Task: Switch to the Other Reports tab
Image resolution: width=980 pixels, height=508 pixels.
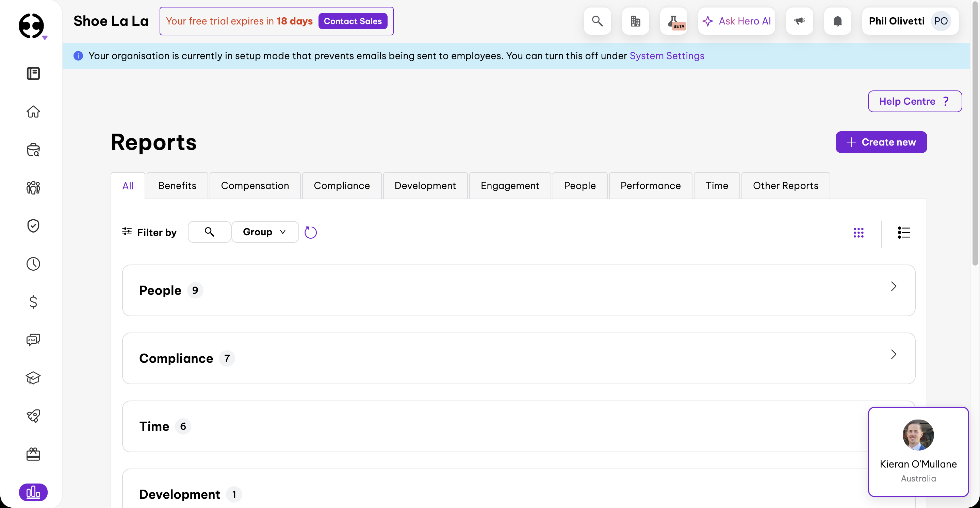Action: click(786, 186)
